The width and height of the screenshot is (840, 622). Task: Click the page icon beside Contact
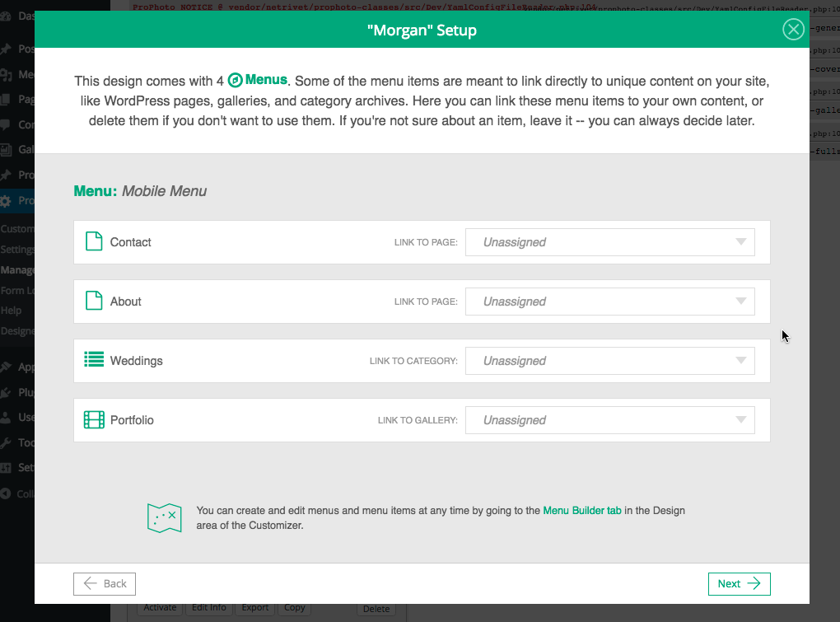(94, 241)
